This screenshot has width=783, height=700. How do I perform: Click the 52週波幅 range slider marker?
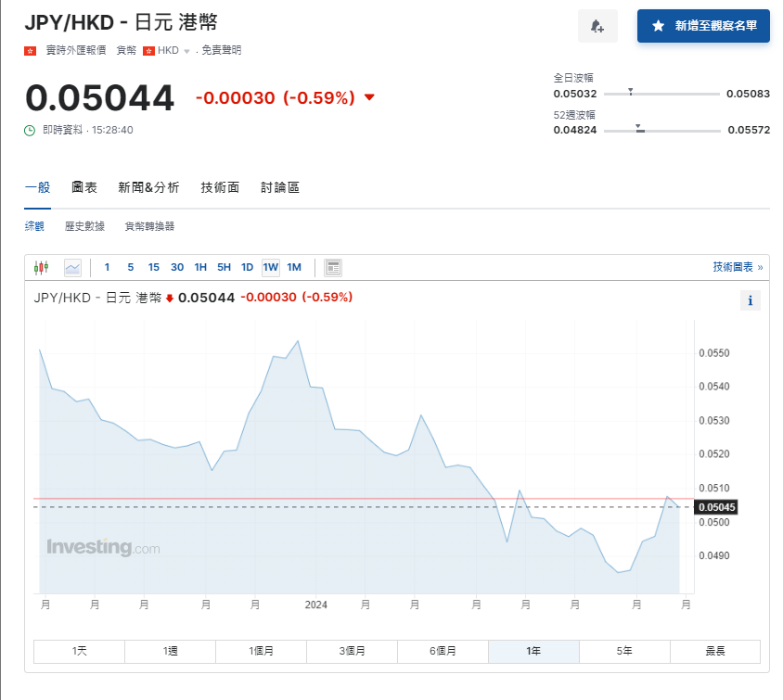pos(638,127)
